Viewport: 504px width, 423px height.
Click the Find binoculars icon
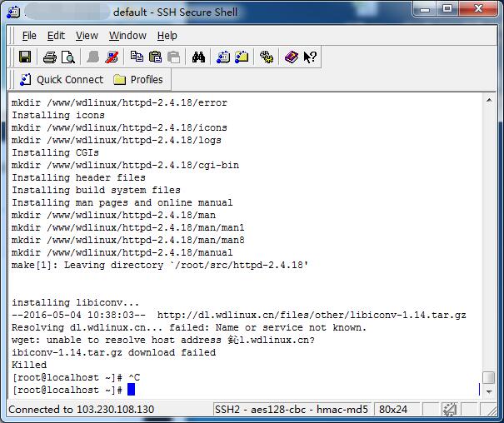(198, 57)
